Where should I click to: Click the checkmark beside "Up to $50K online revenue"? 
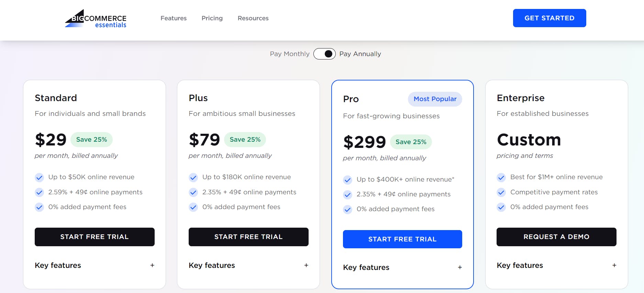click(x=39, y=177)
